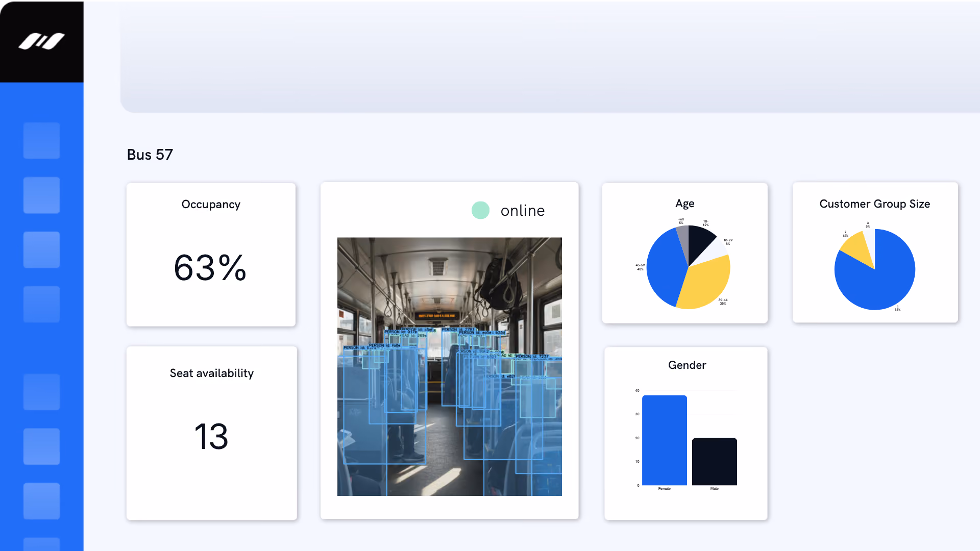Click the "Occupancy" card title
Screen dimensions: 980x551
[x=211, y=204]
